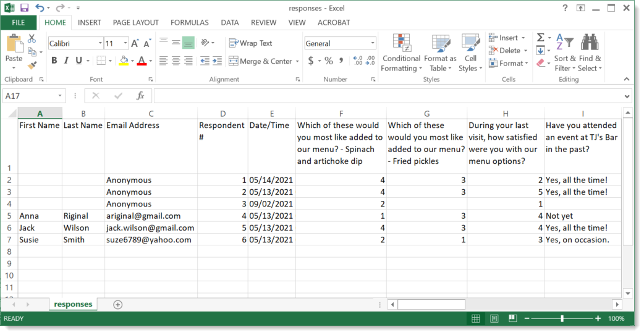This screenshot has width=644, height=335.
Task: Switch to the FORMULAS tab
Action: coord(189,23)
